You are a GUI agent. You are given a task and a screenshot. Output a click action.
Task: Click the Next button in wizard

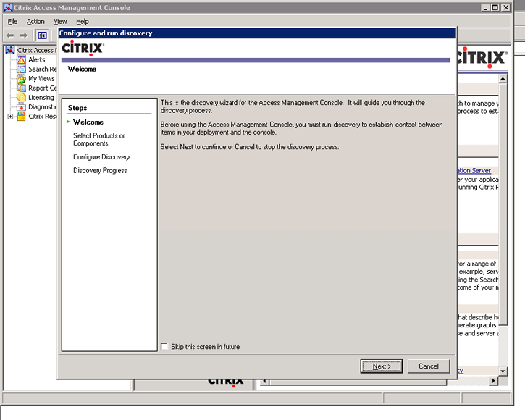pos(382,366)
